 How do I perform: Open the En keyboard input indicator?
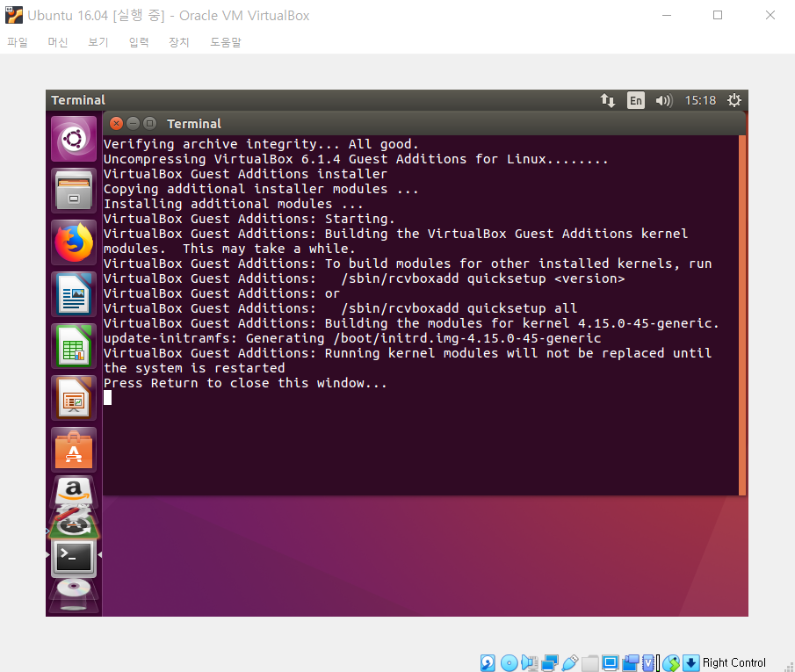635,100
